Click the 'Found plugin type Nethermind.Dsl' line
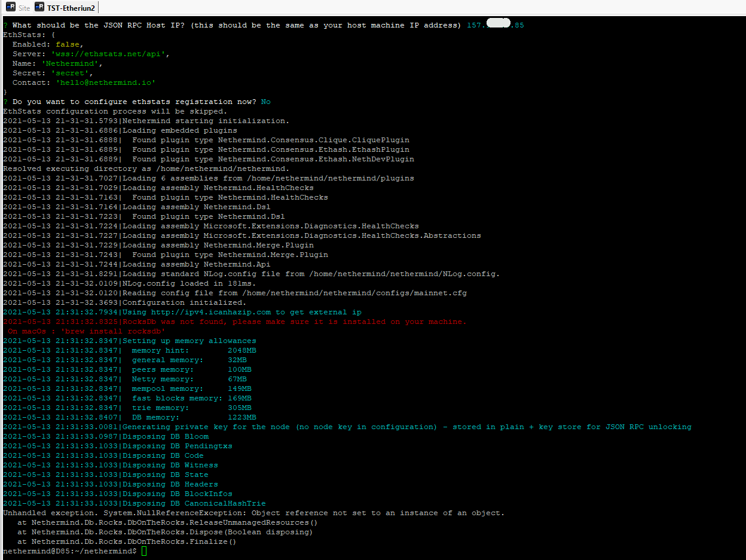 pos(144,216)
